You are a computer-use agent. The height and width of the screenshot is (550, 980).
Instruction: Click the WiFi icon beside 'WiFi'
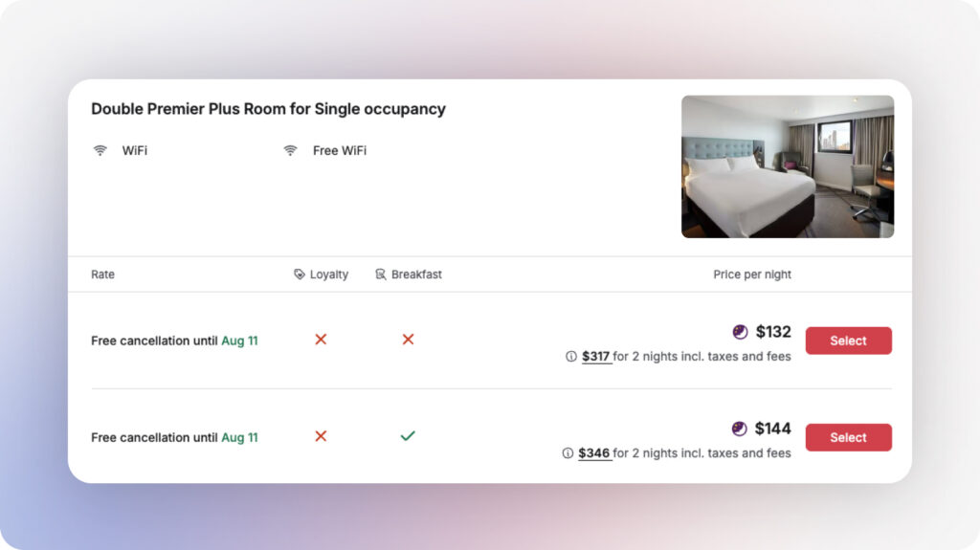100,151
